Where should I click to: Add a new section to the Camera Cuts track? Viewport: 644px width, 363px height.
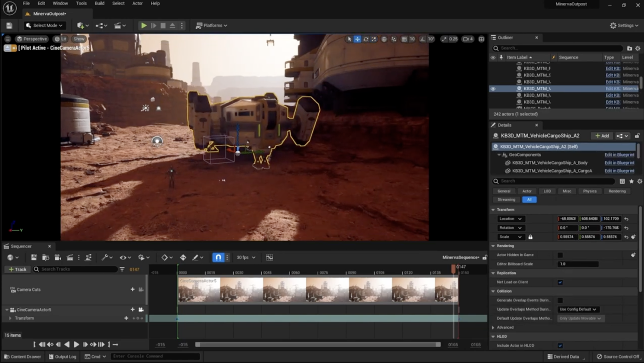132,289
